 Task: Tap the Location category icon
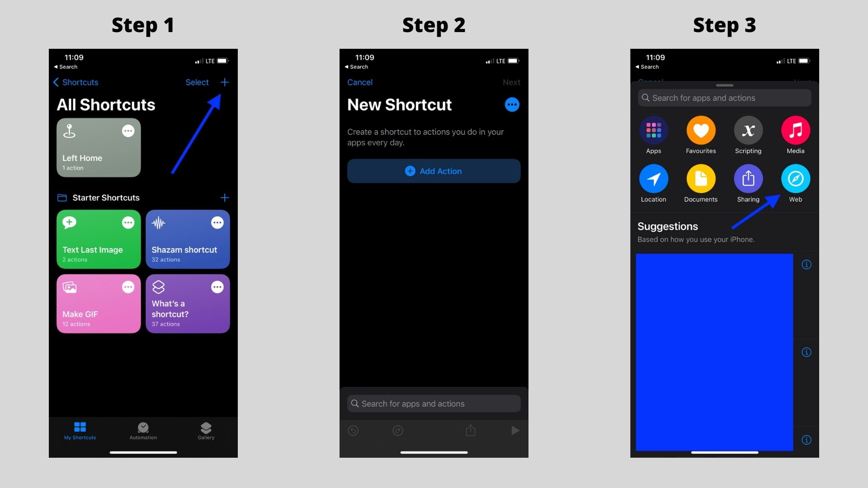coord(654,178)
